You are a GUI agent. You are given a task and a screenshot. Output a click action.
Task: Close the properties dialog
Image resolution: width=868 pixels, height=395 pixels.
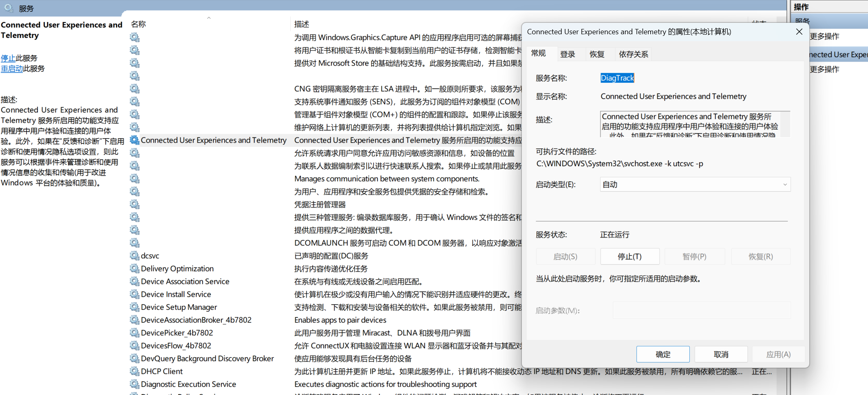click(799, 32)
